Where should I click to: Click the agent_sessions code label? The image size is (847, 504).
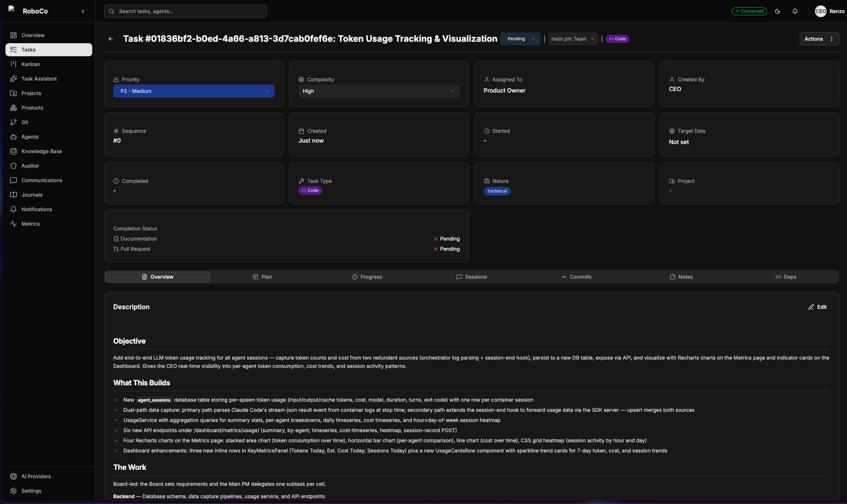click(154, 400)
